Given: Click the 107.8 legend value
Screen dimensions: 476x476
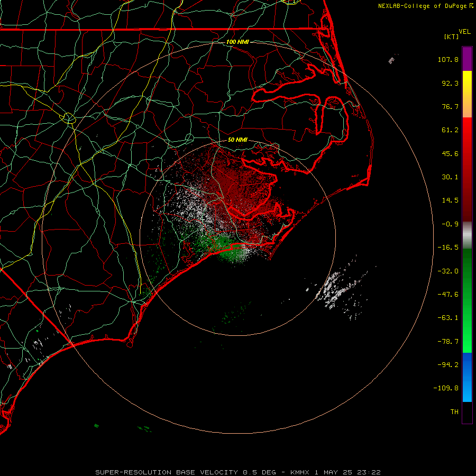Looking at the screenshot, I should click(x=448, y=59).
